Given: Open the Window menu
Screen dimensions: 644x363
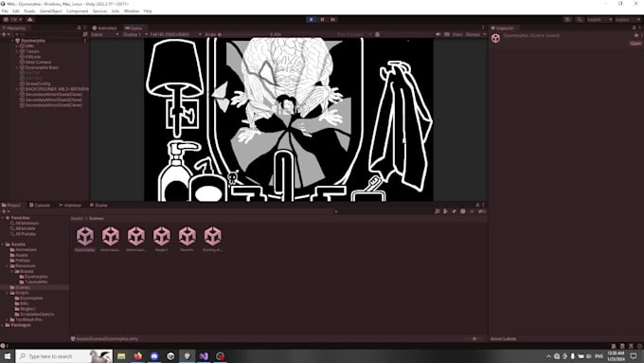Looking at the screenshot, I should [x=132, y=11].
